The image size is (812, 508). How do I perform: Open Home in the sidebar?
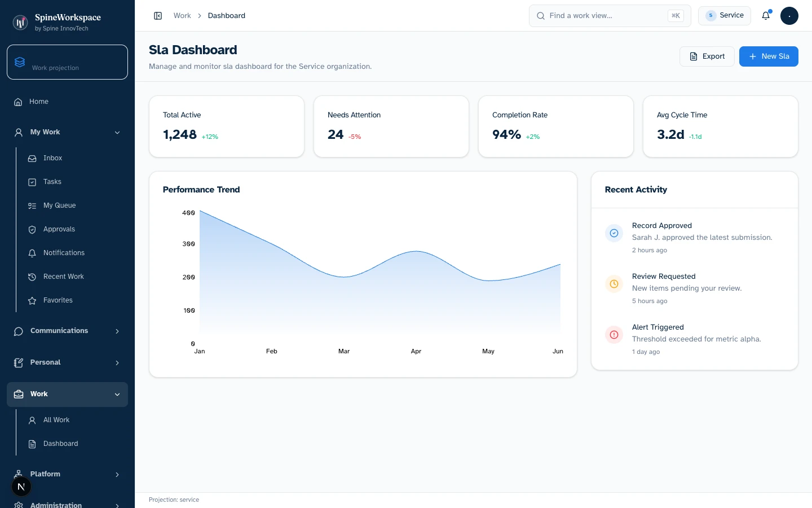(67, 102)
